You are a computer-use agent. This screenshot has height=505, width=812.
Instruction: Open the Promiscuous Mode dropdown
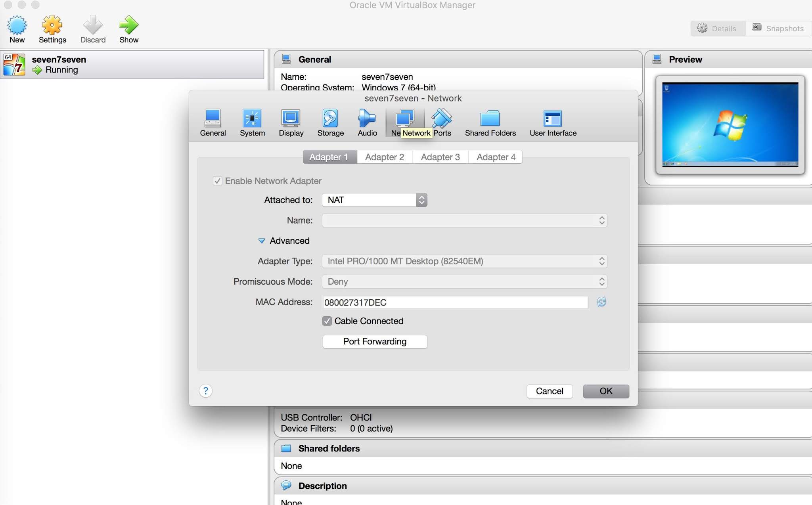point(464,282)
